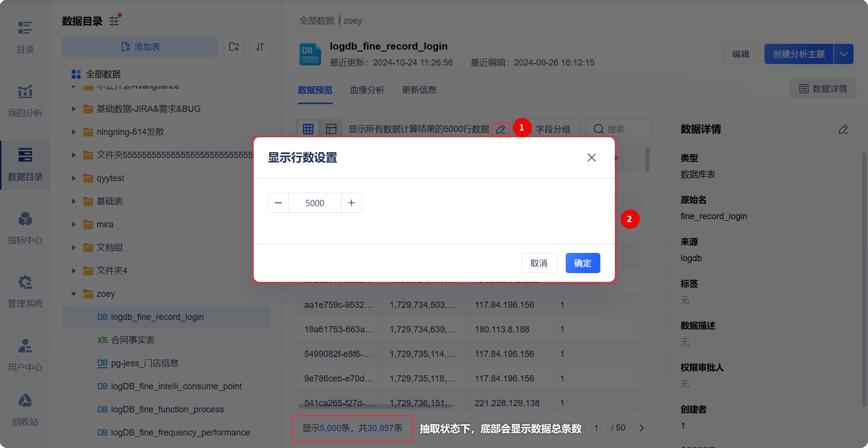Click the table's vertical scrollbar
The image size is (868, 448).
point(647,159)
